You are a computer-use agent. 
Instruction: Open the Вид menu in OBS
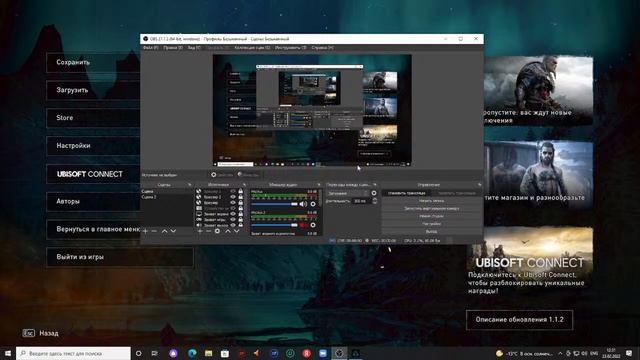(x=194, y=48)
